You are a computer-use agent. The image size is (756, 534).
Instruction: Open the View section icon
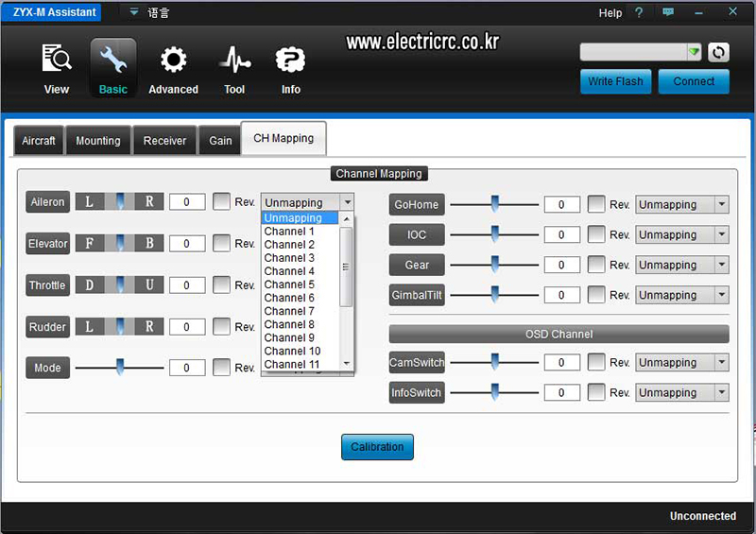click(x=57, y=59)
